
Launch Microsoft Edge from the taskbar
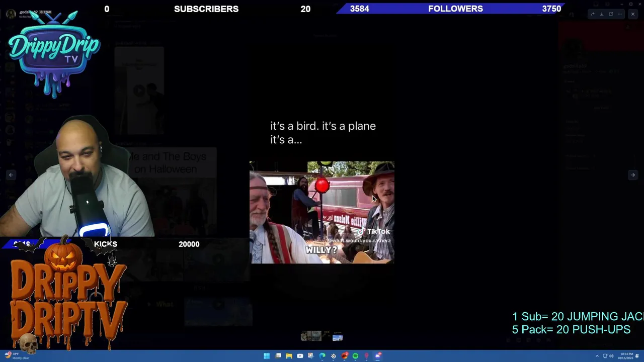click(x=322, y=356)
